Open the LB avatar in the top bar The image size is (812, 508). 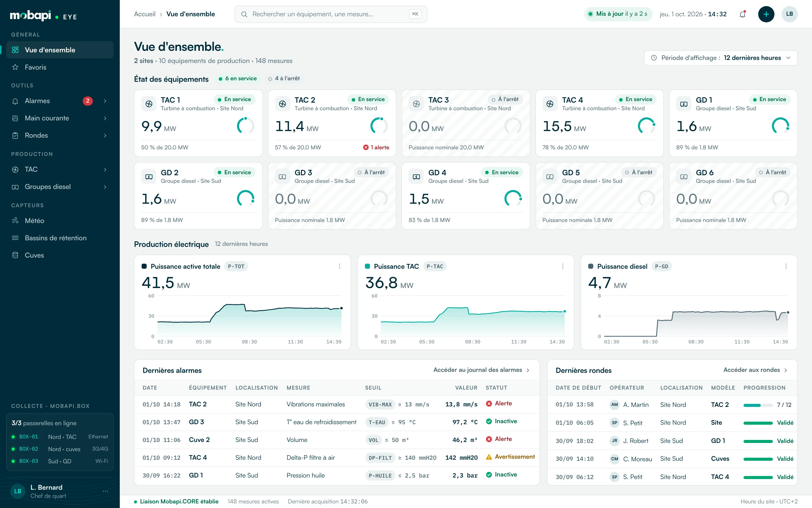[x=789, y=14]
